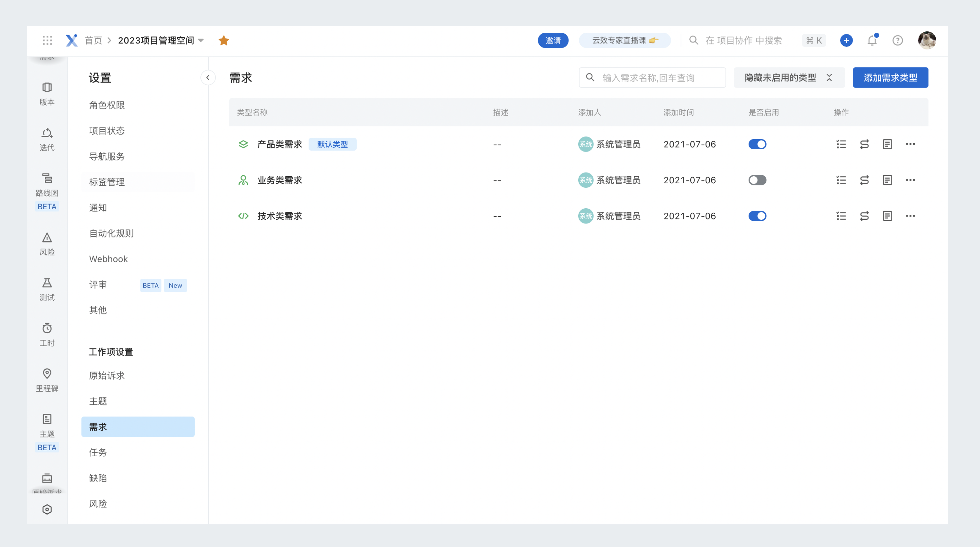980x548 pixels.
Task: Open 工时 in the left sidebar
Action: pos(47,335)
